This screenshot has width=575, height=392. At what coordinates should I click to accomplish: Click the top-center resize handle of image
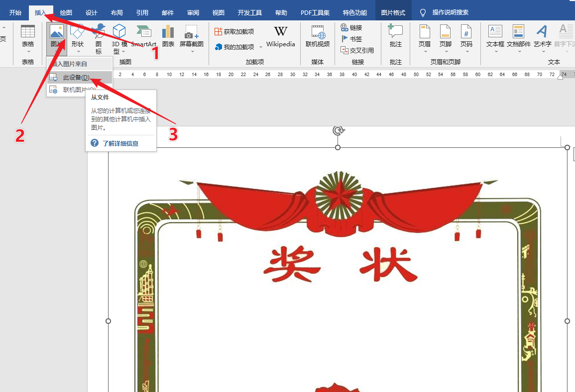pyautogui.click(x=338, y=147)
